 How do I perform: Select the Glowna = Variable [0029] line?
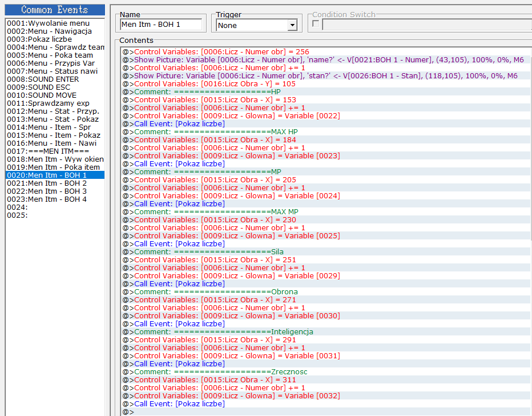tap(325, 276)
